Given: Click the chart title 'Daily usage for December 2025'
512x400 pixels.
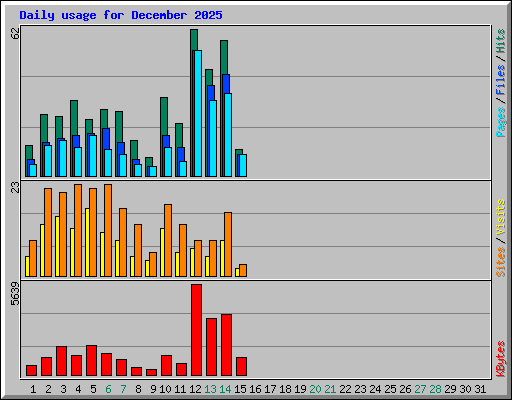Looking at the screenshot, I should coord(121,15).
